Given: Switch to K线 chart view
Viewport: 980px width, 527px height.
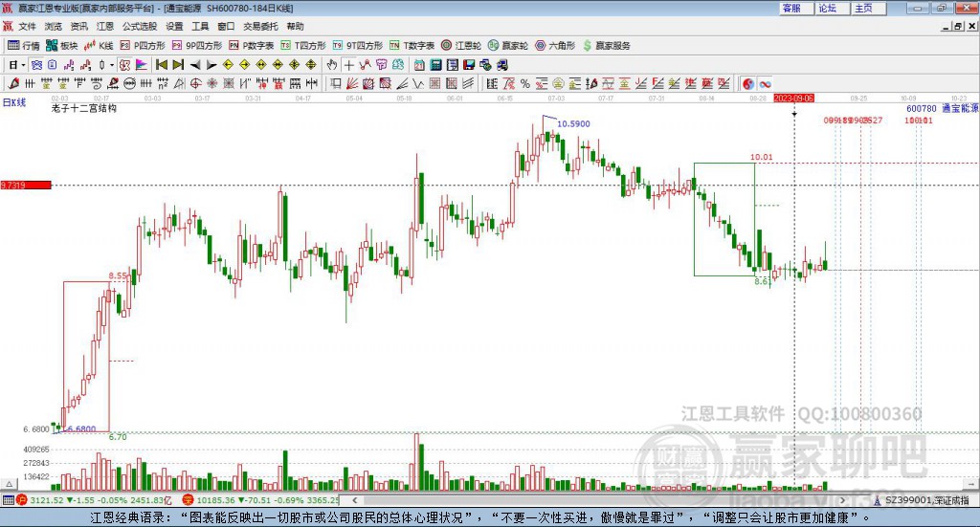Looking at the screenshot, I should pyautogui.click(x=99, y=46).
